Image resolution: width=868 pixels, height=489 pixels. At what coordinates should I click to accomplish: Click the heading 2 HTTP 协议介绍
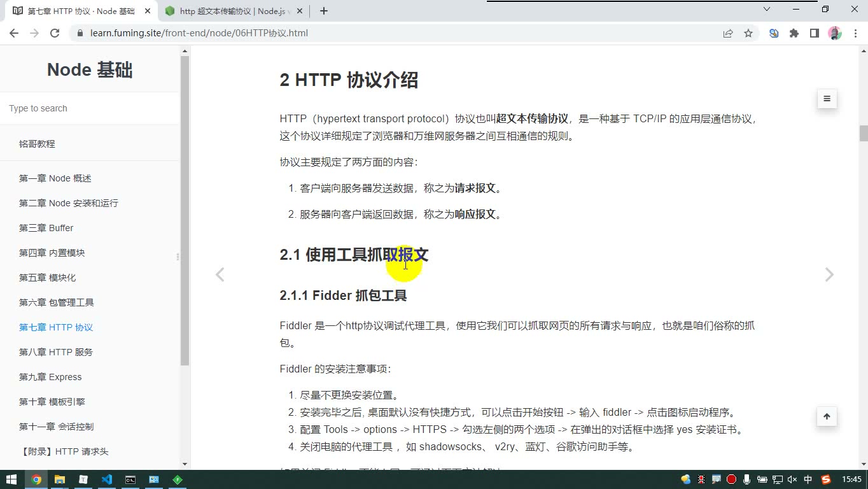pos(349,80)
